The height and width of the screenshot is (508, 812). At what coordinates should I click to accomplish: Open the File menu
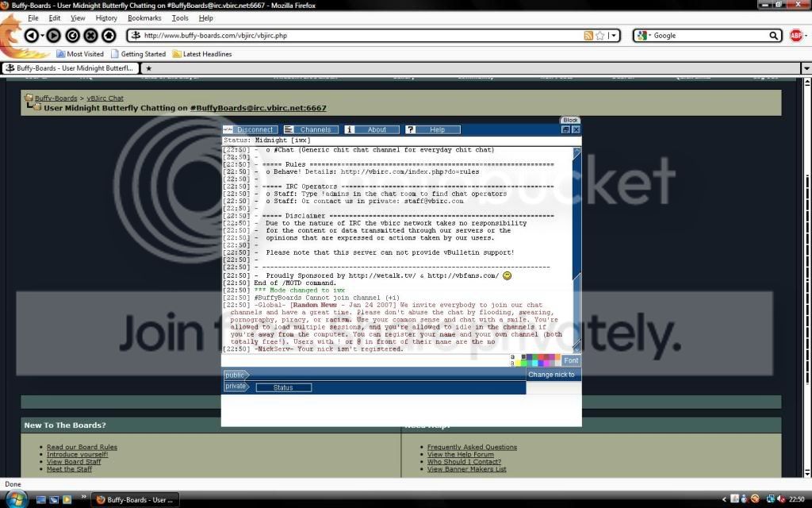[x=33, y=17]
